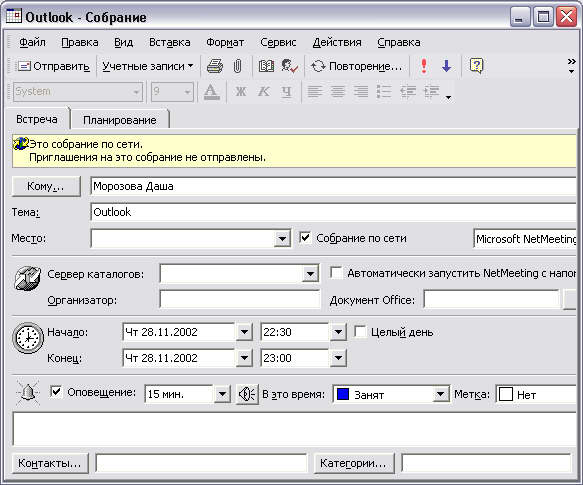583x485 pixels.
Task: Click the paperclip attach file icon
Action: (x=237, y=66)
